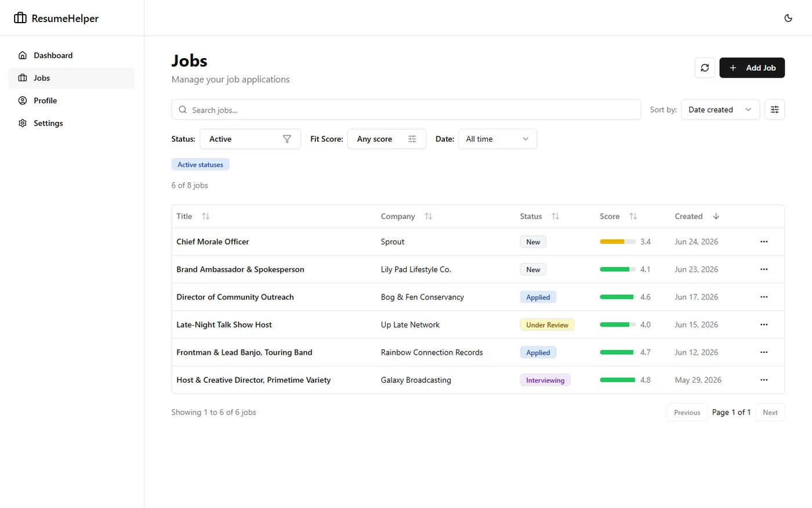Click the Profile user icon
This screenshot has height=508, width=812.
23,100
